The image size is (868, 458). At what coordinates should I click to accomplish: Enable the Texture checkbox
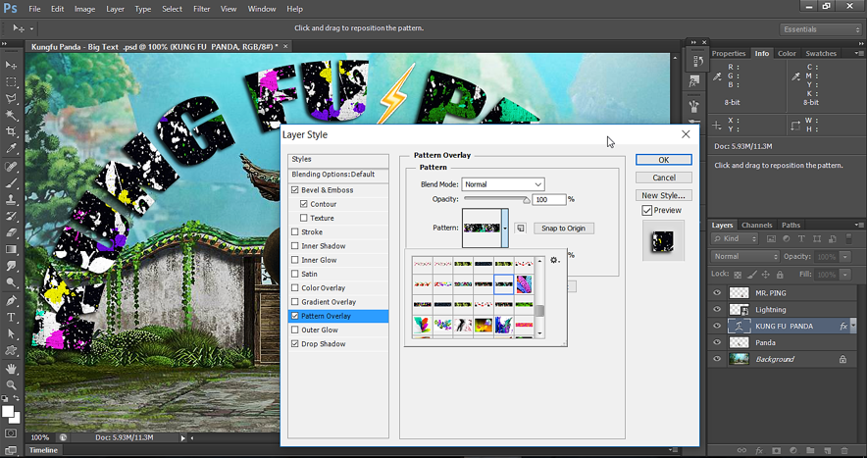click(x=303, y=218)
